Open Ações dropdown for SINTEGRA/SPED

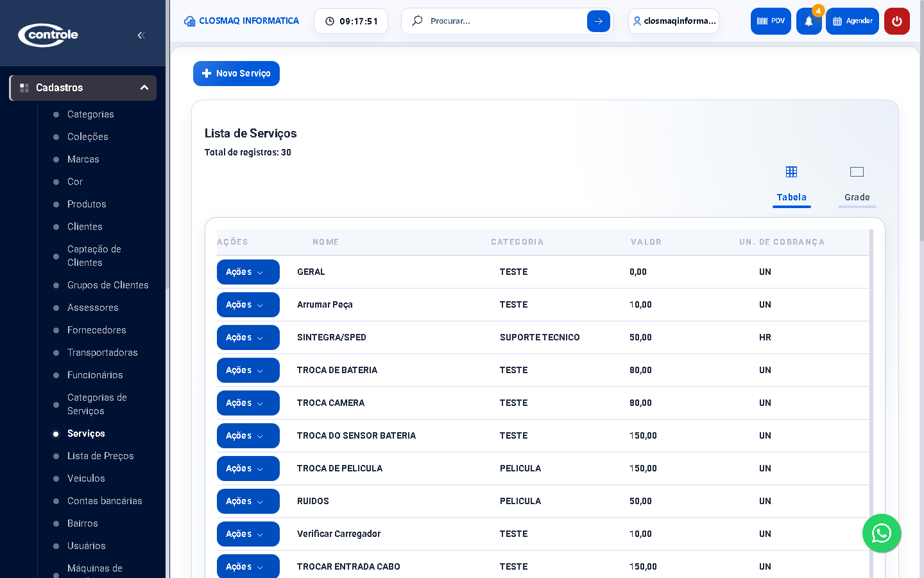[x=248, y=337]
